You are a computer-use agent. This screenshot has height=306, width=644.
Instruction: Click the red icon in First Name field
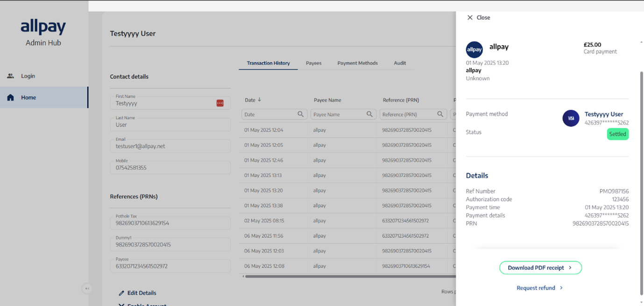coord(220,103)
